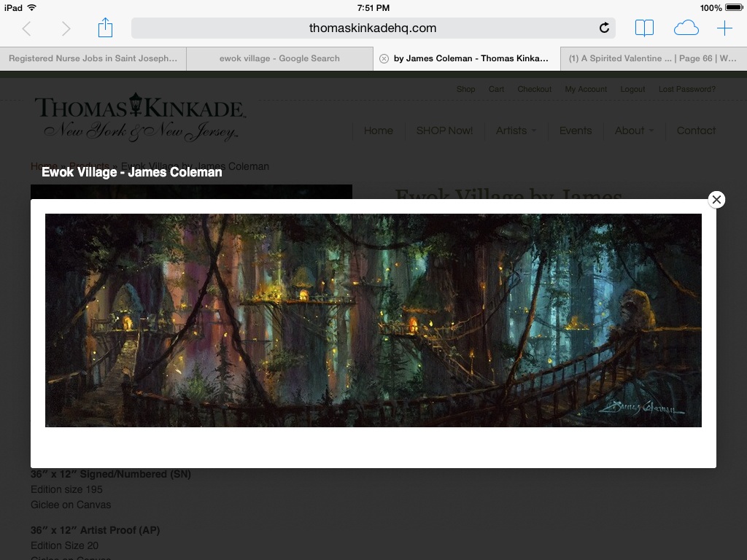This screenshot has height=560, width=747.
Task: Expand the About dropdown menu
Action: click(633, 131)
